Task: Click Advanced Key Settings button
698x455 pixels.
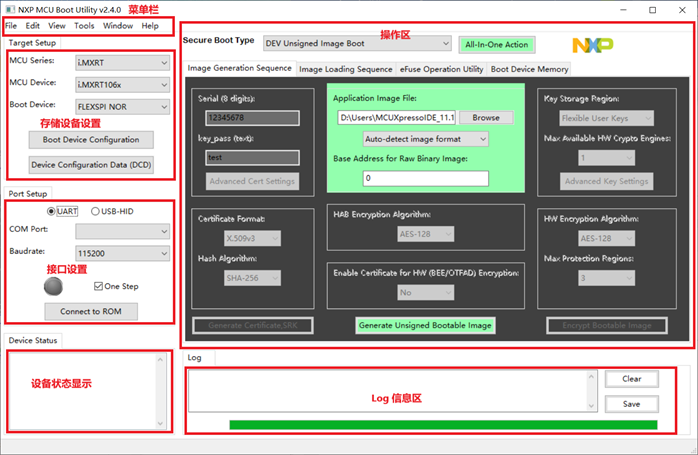Action: (x=606, y=181)
